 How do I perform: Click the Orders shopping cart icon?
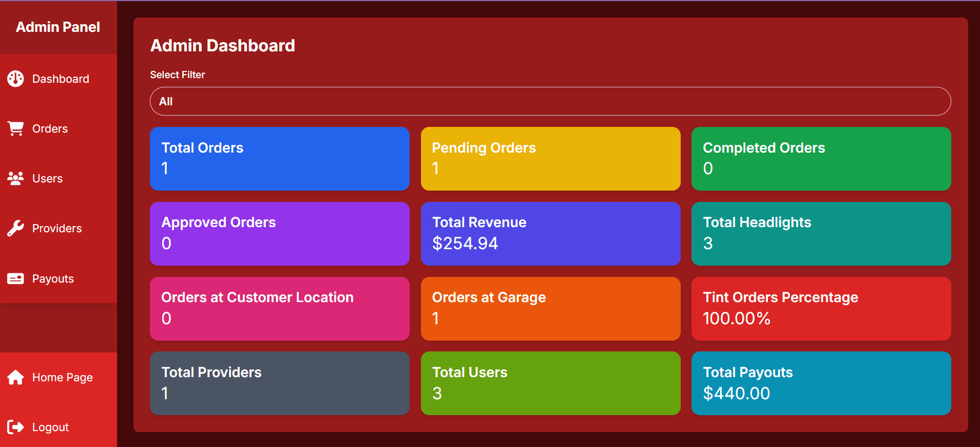click(15, 128)
